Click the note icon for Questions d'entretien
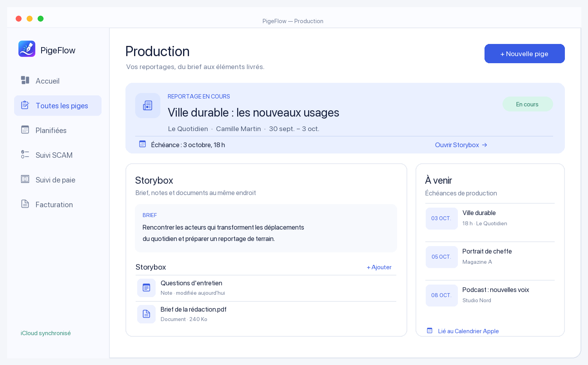 (x=146, y=288)
